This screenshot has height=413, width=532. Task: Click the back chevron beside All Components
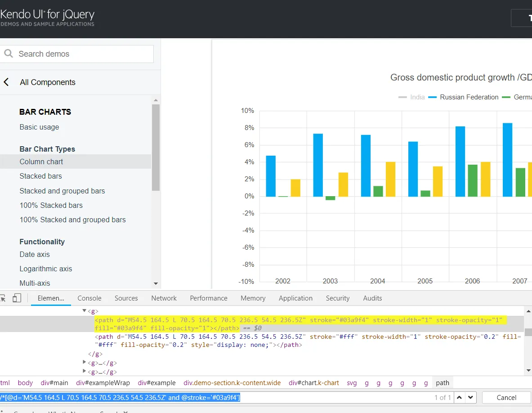[6, 82]
